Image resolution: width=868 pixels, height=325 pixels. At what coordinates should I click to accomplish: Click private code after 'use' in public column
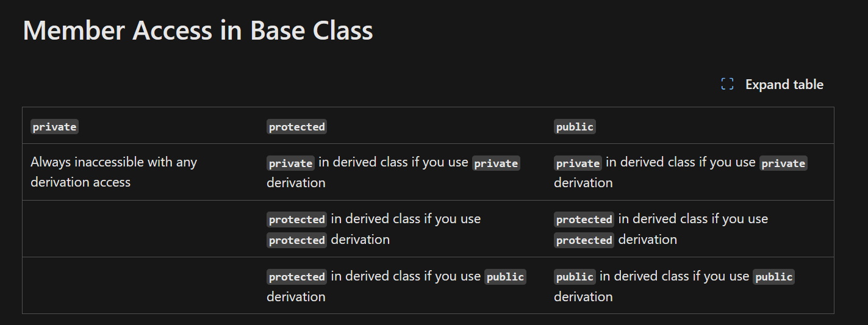tap(783, 163)
